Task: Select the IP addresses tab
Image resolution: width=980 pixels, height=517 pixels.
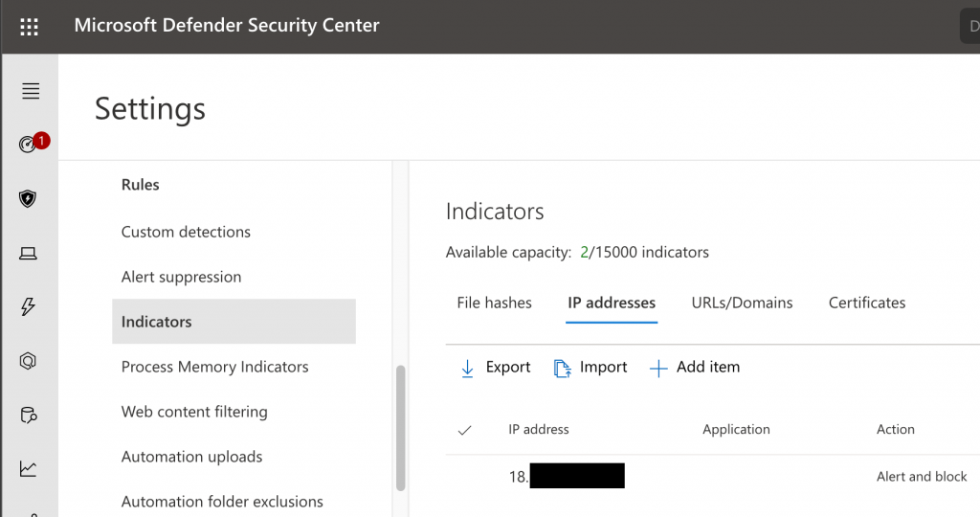Action: pos(612,303)
